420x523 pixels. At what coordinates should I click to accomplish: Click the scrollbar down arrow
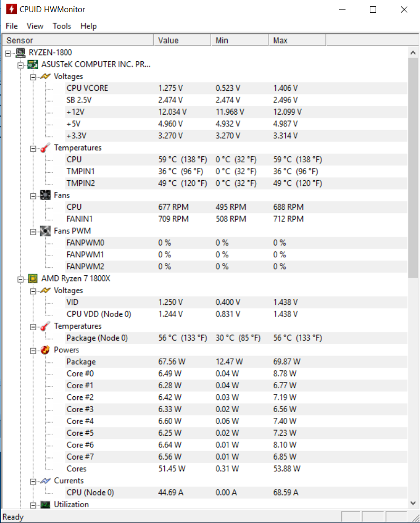[413, 503]
